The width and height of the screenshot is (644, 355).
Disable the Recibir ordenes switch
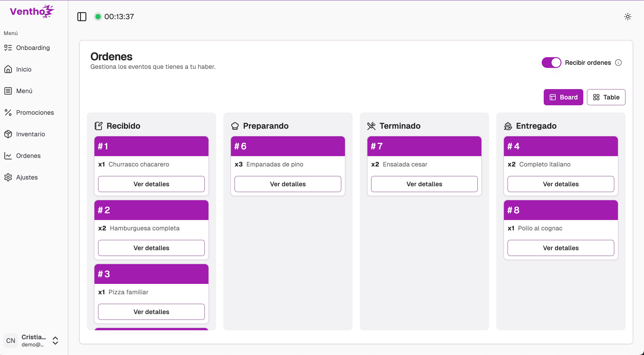[x=551, y=63]
